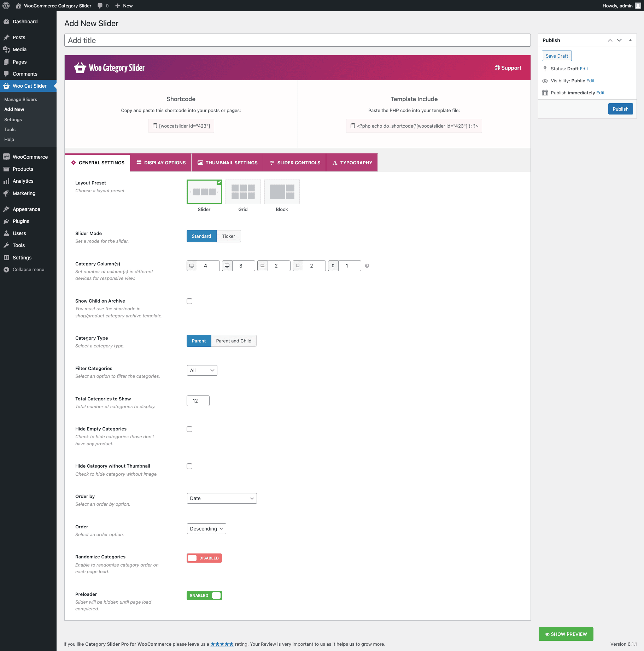644x651 pixels.
Task: Click the green Show Preview button
Action: tap(566, 634)
